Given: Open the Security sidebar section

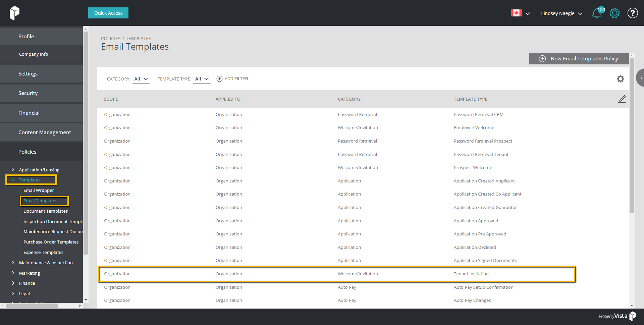Looking at the screenshot, I should [x=41, y=93].
